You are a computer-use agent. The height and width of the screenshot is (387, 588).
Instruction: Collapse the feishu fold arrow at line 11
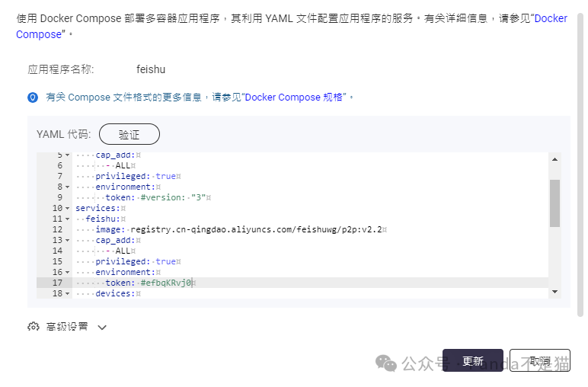[x=68, y=219]
